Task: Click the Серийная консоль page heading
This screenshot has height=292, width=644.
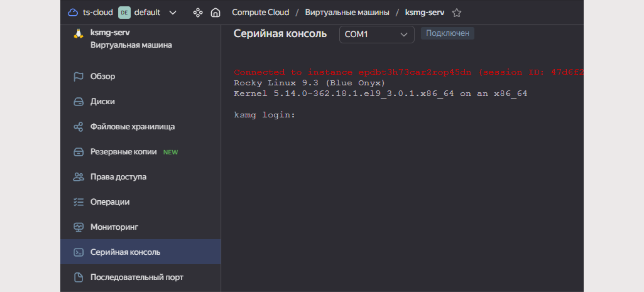Action: [x=280, y=34]
